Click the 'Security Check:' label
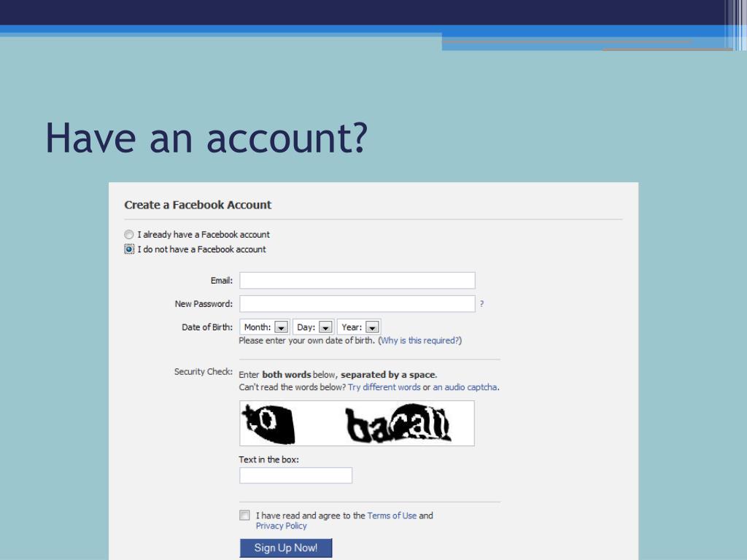747x560 pixels. (204, 371)
